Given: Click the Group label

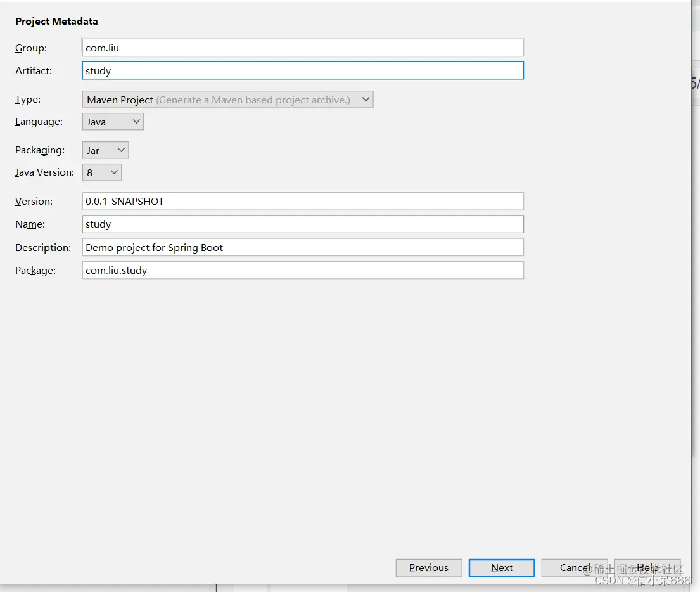Looking at the screenshot, I should pyautogui.click(x=31, y=48).
